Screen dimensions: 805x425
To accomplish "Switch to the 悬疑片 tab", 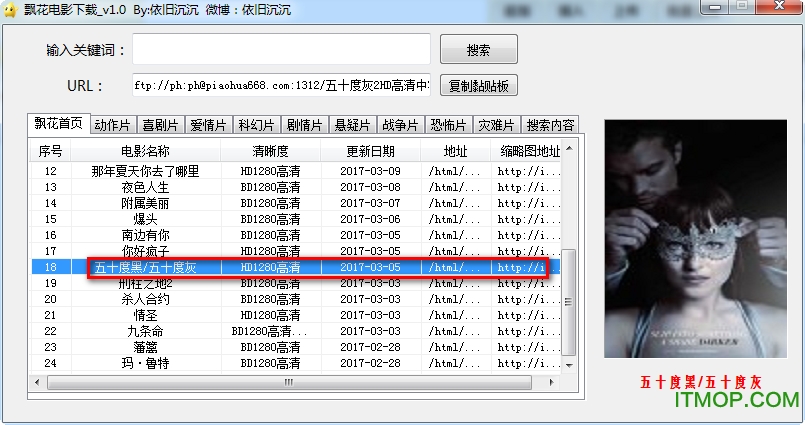I will pyautogui.click(x=352, y=125).
